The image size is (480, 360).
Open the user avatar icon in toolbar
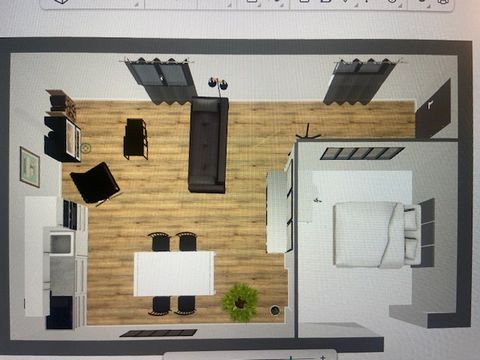tap(443, 1)
